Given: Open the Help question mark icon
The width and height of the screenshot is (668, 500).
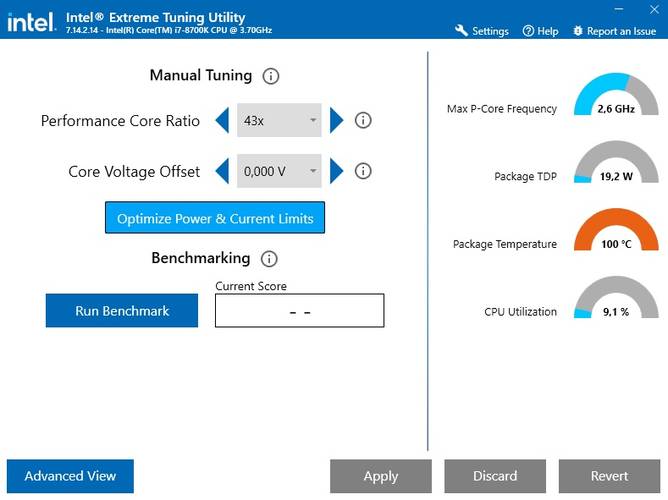Looking at the screenshot, I should 528,31.
